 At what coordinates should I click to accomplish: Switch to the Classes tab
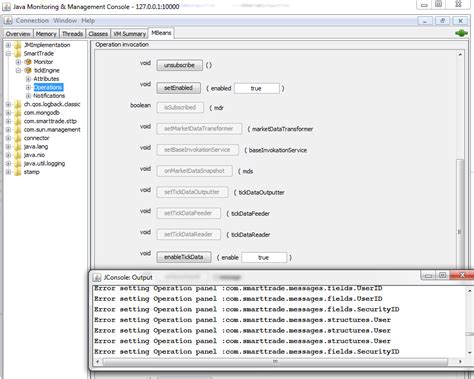coord(98,34)
